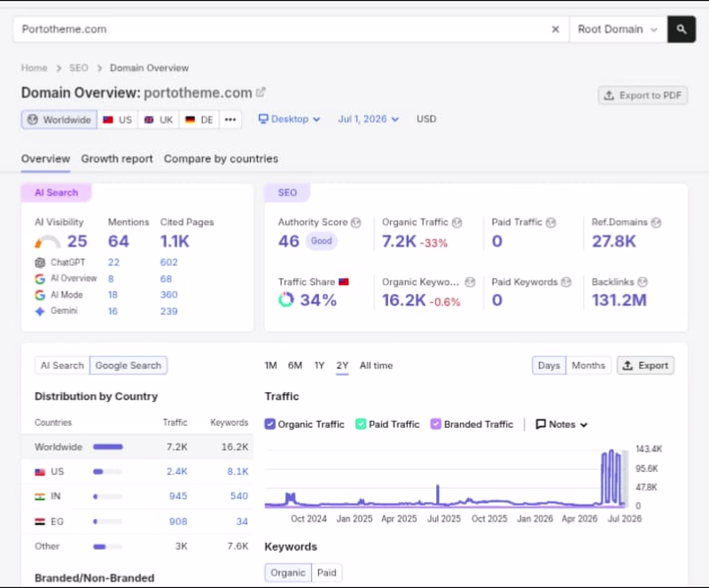Switch chart granularity to Days
Viewport: 709px width, 588px height.
pyautogui.click(x=549, y=365)
